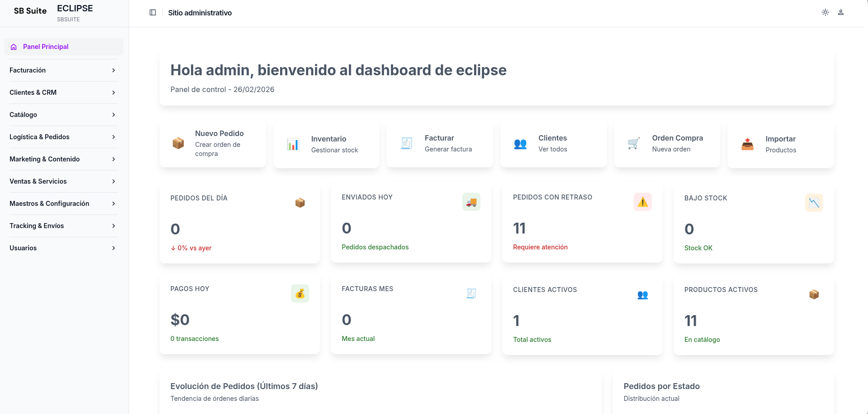Open Nuevo Pedido via the box icon
This screenshot has width=868, height=414.
pos(178,143)
